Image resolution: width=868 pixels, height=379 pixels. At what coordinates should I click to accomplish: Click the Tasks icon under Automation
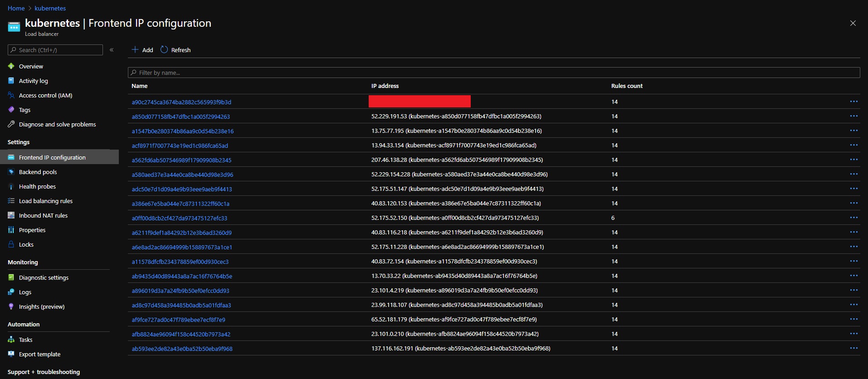tap(11, 340)
